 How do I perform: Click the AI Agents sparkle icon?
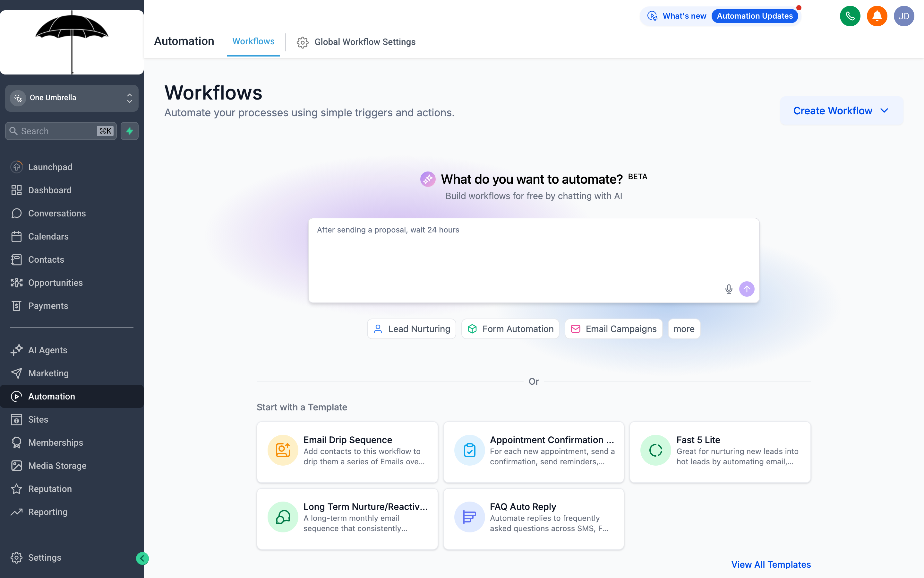(16, 350)
